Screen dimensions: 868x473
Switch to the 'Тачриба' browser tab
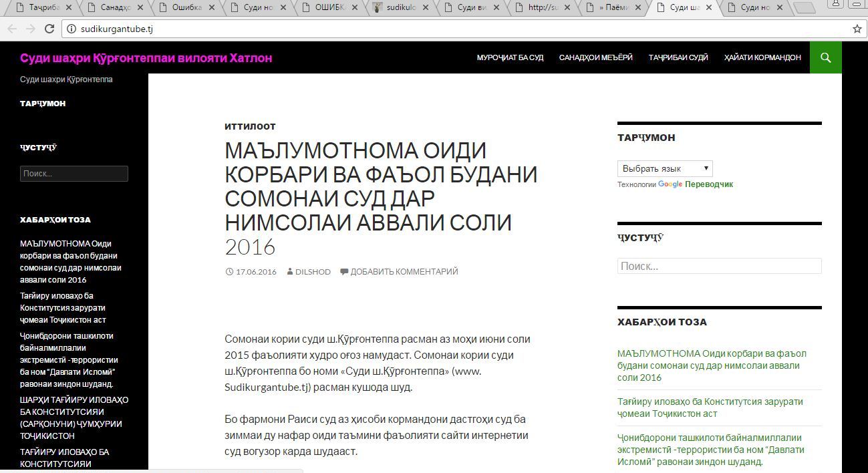pos(44,8)
